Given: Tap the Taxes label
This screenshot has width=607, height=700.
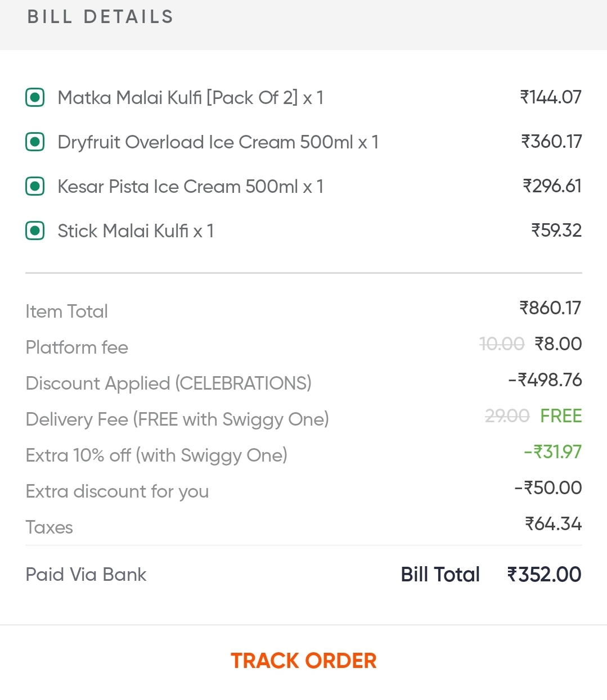Looking at the screenshot, I should click(50, 527).
